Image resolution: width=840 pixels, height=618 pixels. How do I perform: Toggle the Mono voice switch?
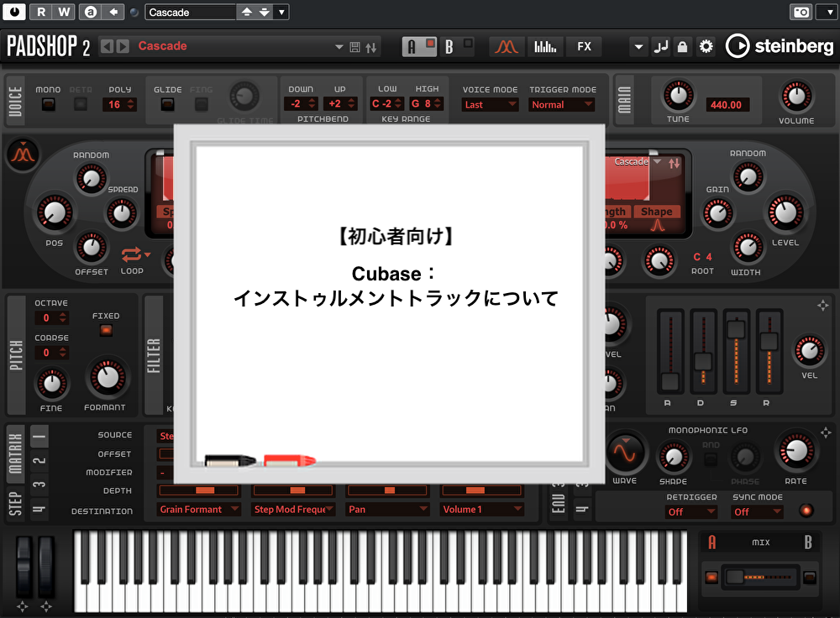[x=48, y=104]
